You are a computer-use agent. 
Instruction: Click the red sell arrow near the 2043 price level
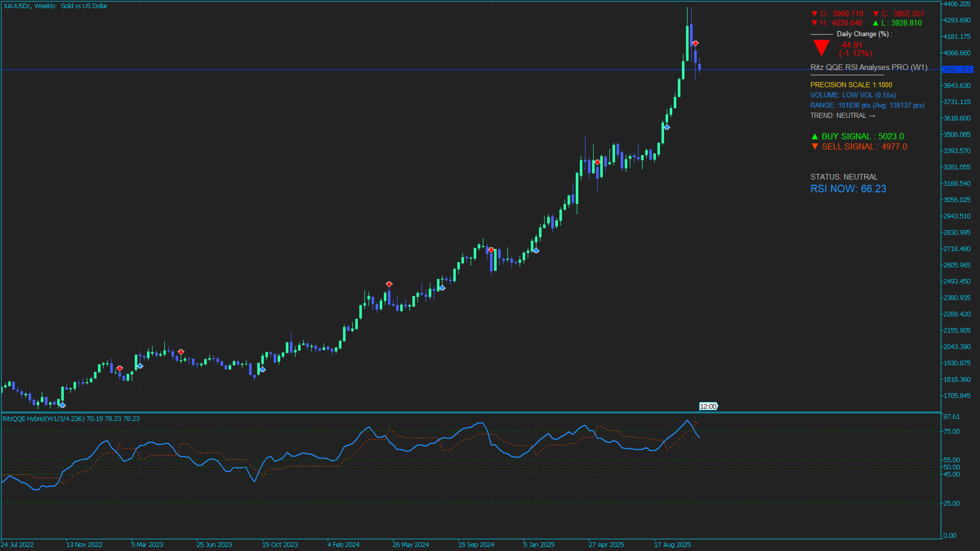click(x=181, y=352)
